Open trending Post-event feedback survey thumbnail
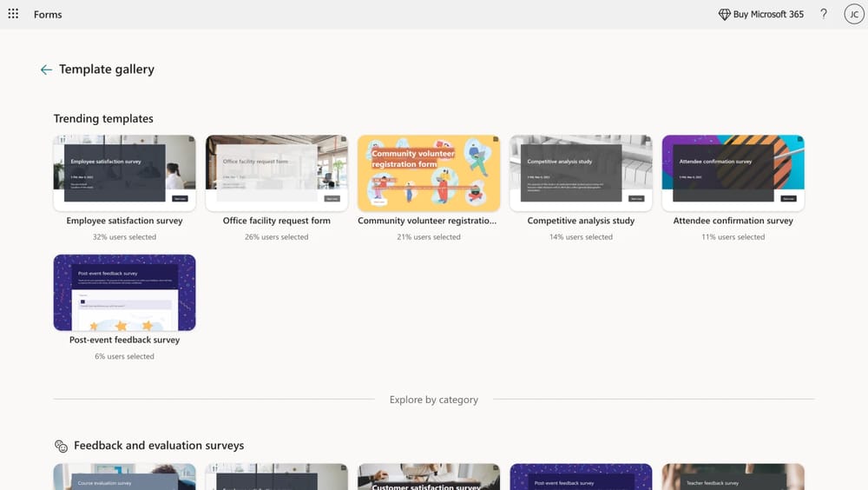 coord(124,293)
